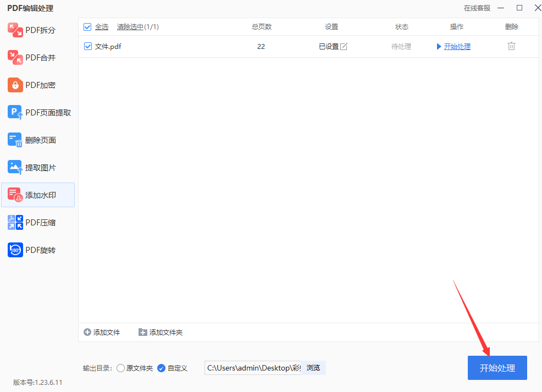Switch to PDF加密 menu label
The width and height of the screenshot is (542, 392).
coord(41,85)
